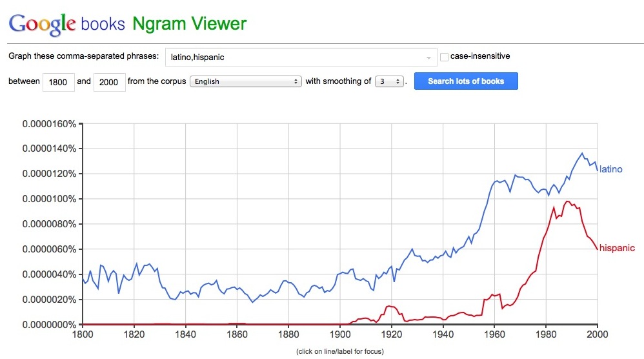Click the end year field showing 2000
The height and width of the screenshot is (359, 644).
109,82
